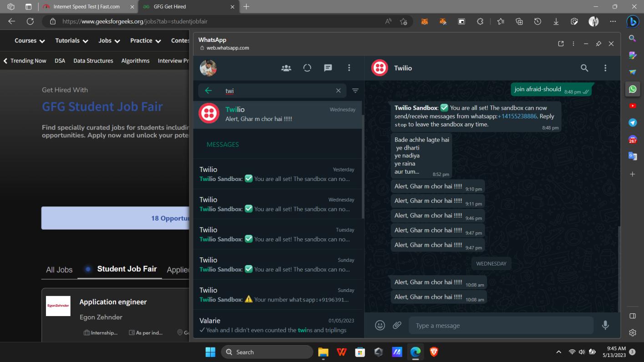Expand the Practice dropdown on GeeksforGeeks
Viewport: 644px width, 362px height.
(x=146, y=40)
